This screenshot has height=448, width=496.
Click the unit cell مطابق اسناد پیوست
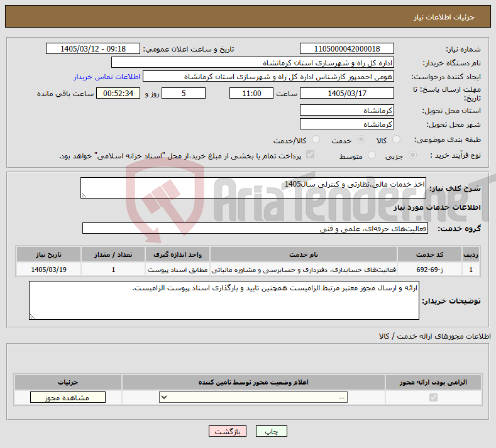[x=177, y=270]
